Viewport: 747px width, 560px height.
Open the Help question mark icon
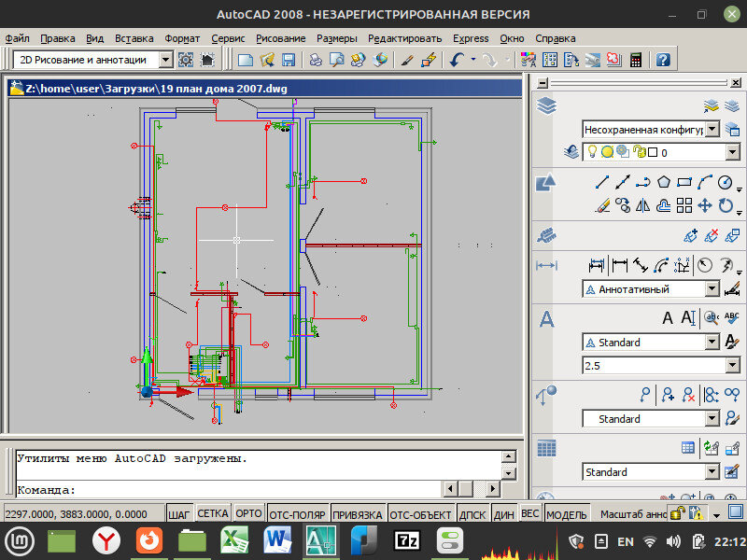pos(663,60)
